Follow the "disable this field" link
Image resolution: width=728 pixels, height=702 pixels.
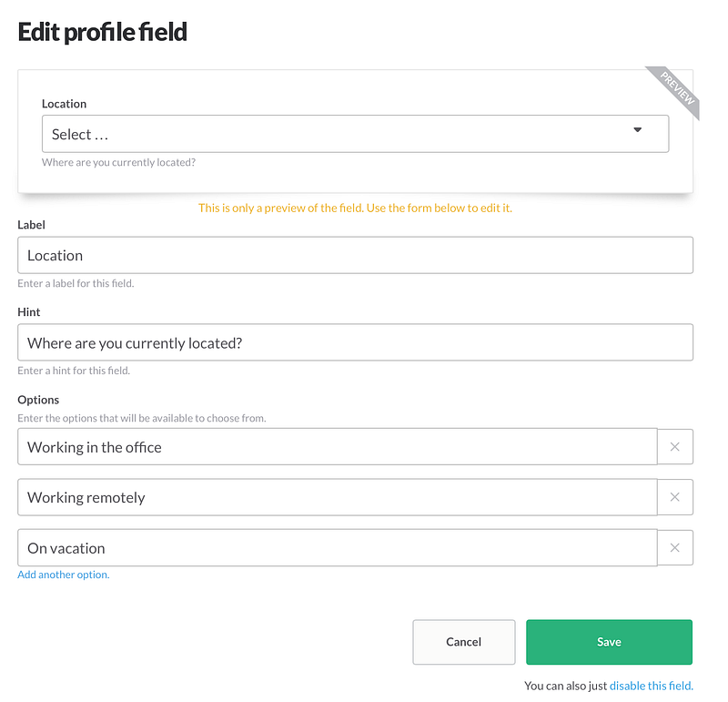(x=651, y=686)
